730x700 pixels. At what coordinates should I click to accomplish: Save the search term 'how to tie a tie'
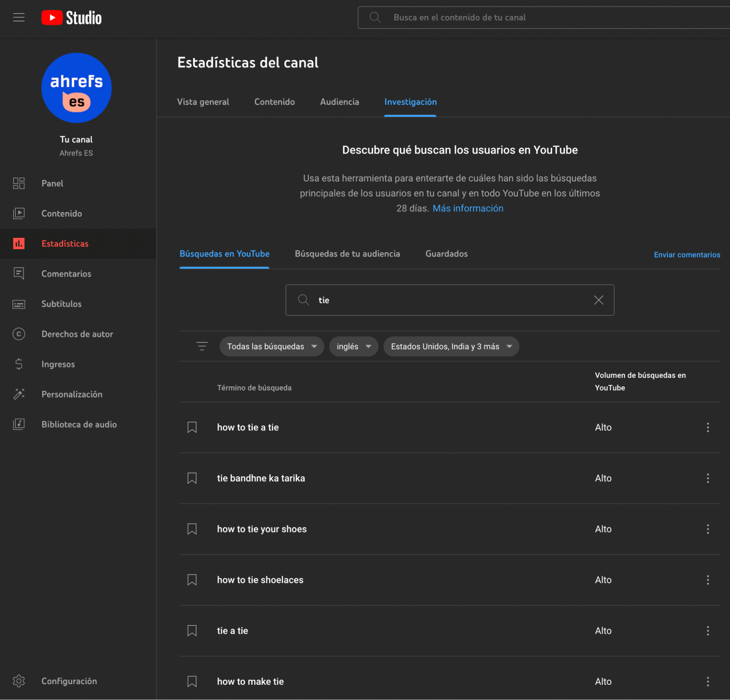click(x=192, y=427)
